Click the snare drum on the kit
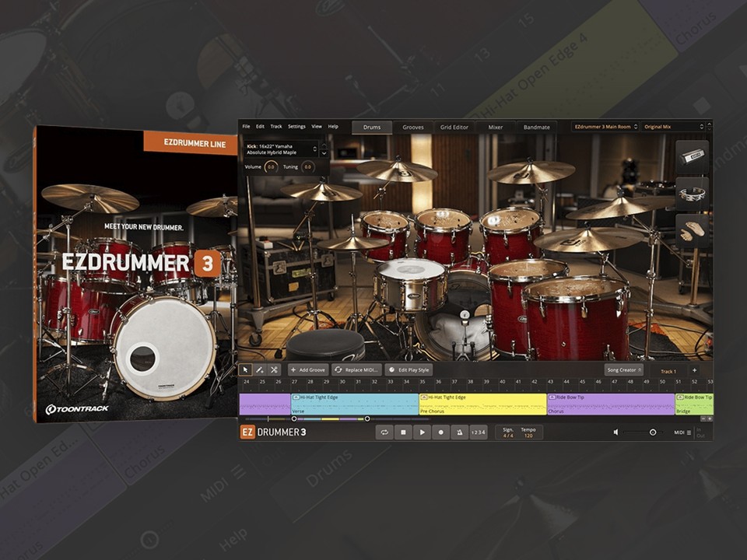This screenshot has width=747, height=560. (x=411, y=284)
